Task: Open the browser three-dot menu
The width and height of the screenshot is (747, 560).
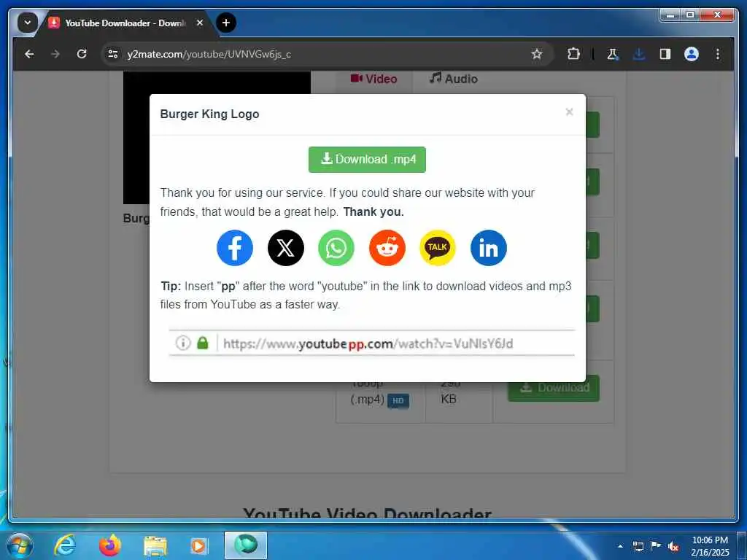Action: 718,54
